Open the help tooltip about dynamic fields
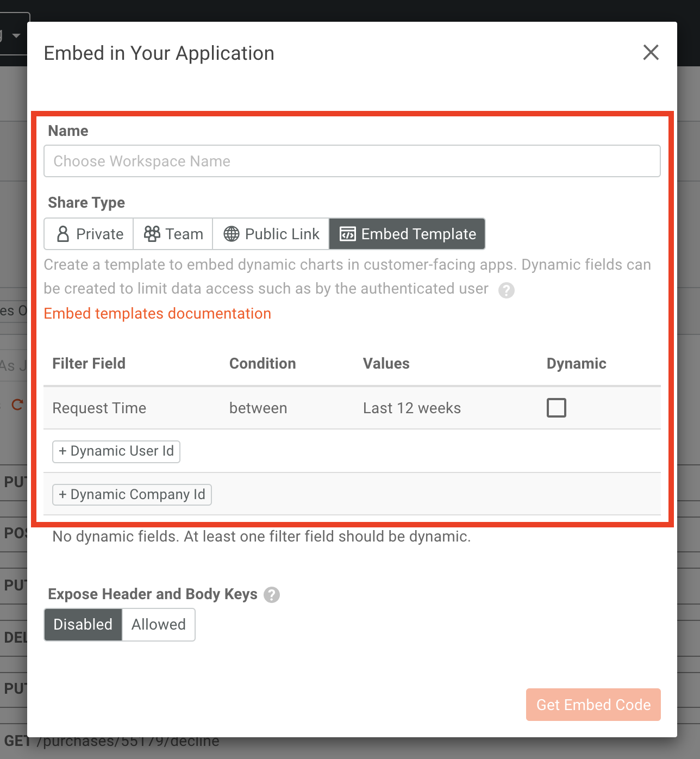Screen dimensions: 700x759 pyautogui.click(x=507, y=290)
